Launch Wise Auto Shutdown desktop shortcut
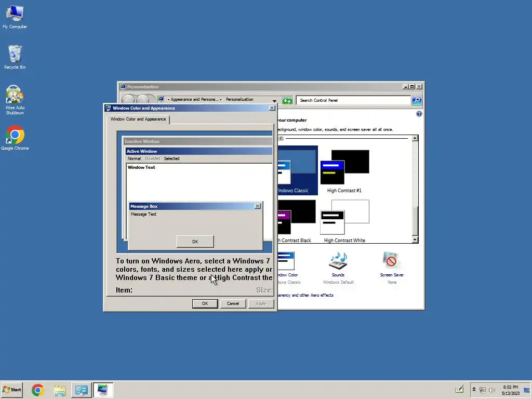The height and width of the screenshot is (399, 532). [15, 100]
